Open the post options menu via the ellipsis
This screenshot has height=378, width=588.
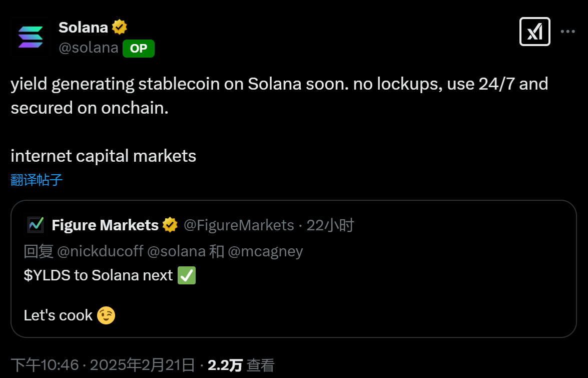(567, 31)
